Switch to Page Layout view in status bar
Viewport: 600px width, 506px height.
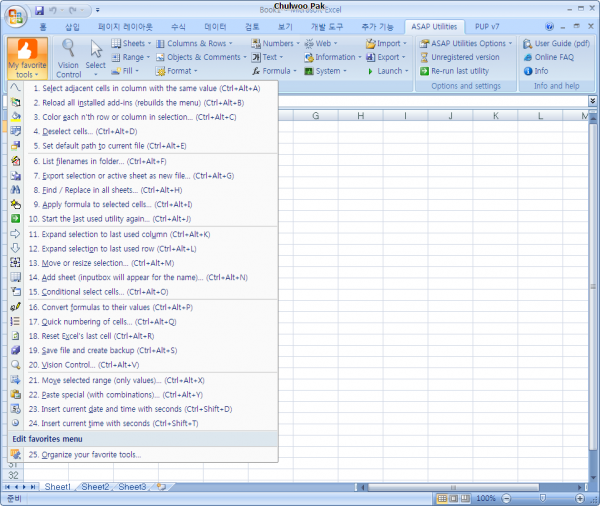454,498
